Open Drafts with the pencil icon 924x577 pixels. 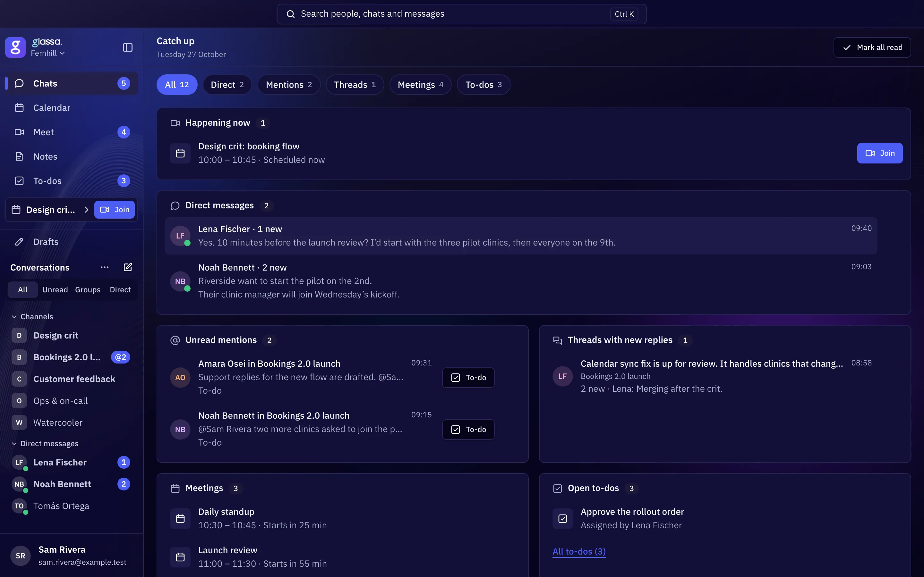coord(72,242)
